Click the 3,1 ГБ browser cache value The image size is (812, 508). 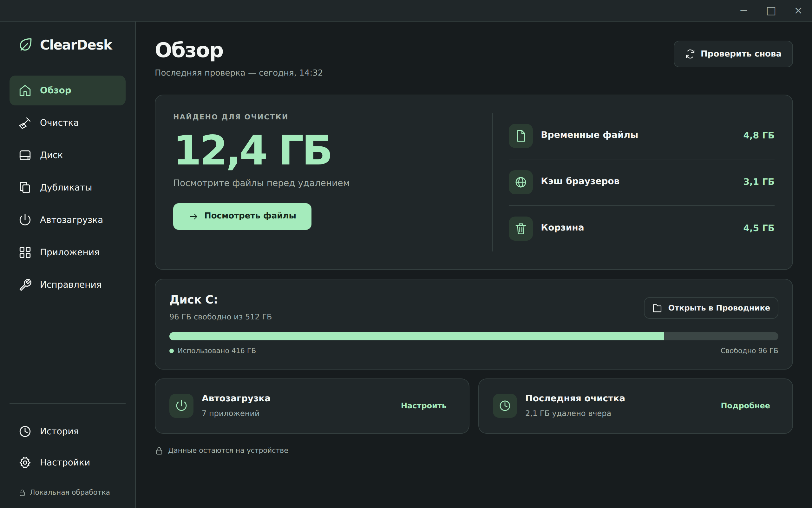point(759,182)
